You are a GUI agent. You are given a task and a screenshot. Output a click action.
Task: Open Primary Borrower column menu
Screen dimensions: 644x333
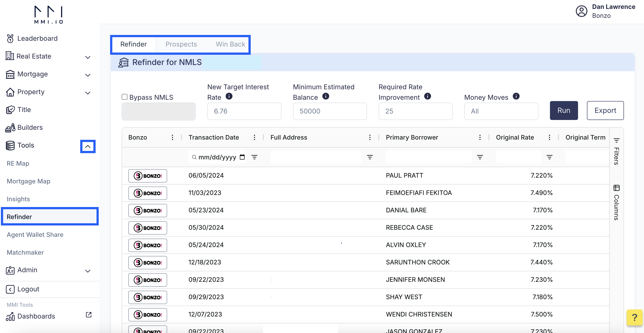tap(480, 137)
